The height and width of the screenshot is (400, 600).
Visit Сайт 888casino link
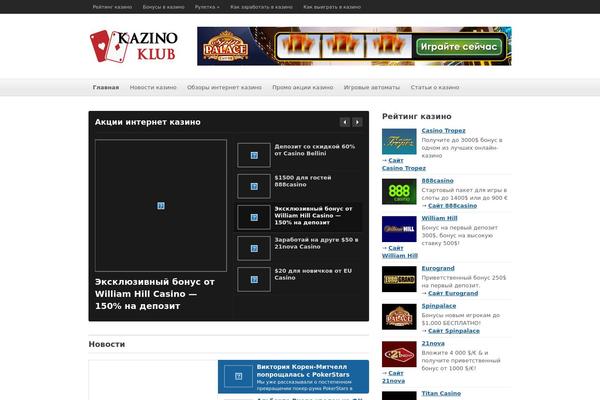pyautogui.click(x=452, y=206)
